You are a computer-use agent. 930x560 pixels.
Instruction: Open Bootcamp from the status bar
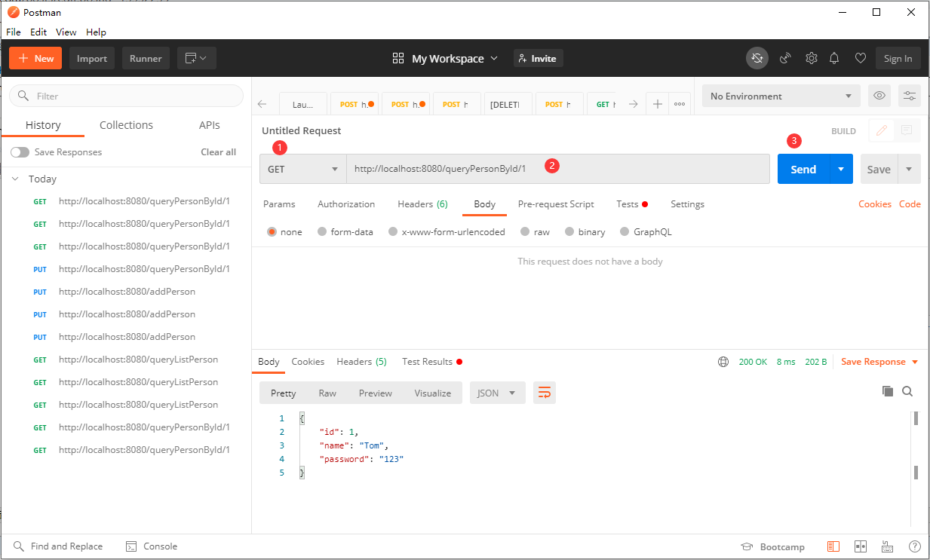pyautogui.click(x=773, y=546)
